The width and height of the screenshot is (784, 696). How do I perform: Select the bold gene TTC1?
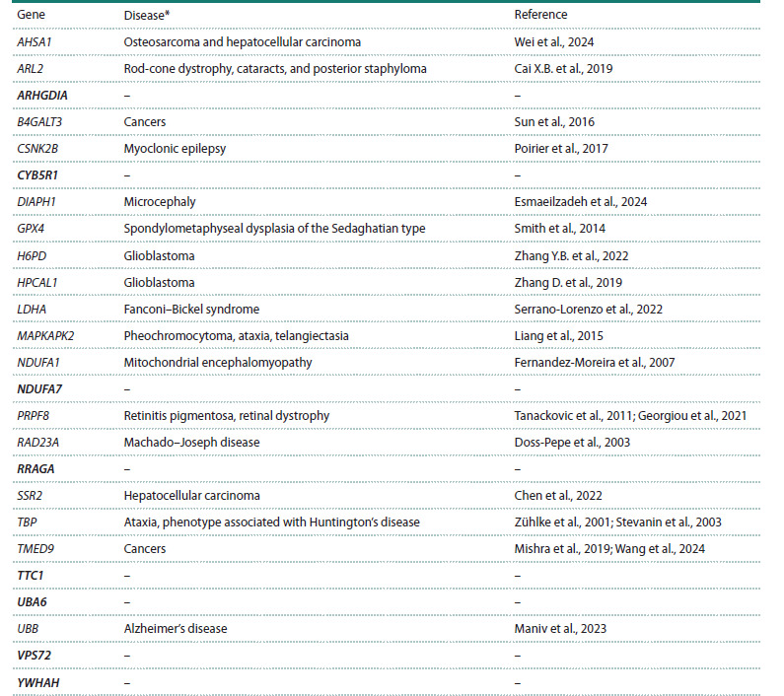30,576
